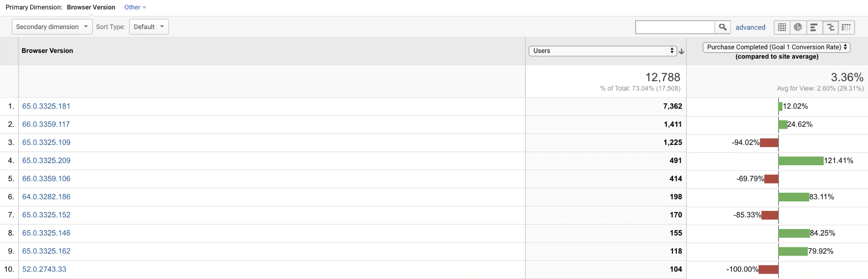The height and width of the screenshot is (279, 868).
Task: Click the search magnifier icon
Action: 722,26
